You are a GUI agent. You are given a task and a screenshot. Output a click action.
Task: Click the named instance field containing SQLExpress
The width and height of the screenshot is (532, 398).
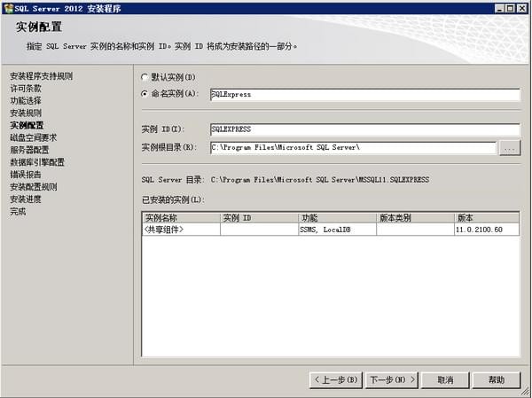point(365,95)
